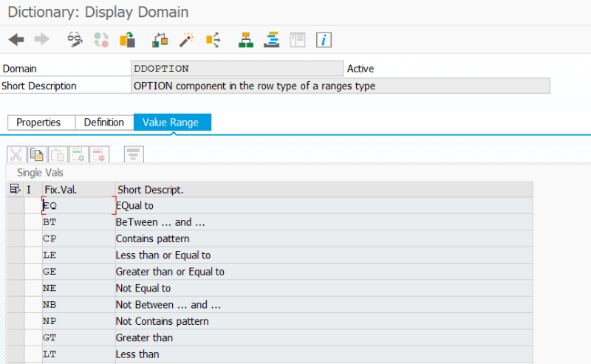Open the Documentation info icon

(x=324, y=40)
